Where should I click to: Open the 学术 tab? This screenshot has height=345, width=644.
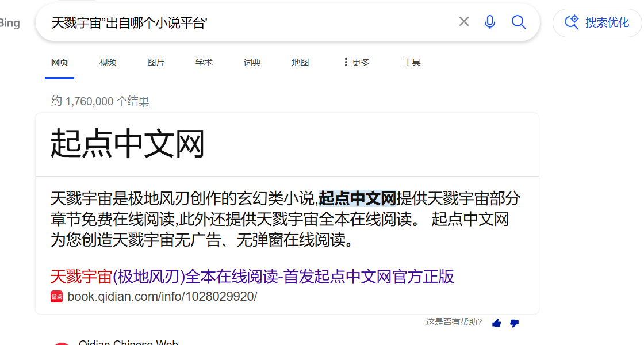click(x=204, y=63)
